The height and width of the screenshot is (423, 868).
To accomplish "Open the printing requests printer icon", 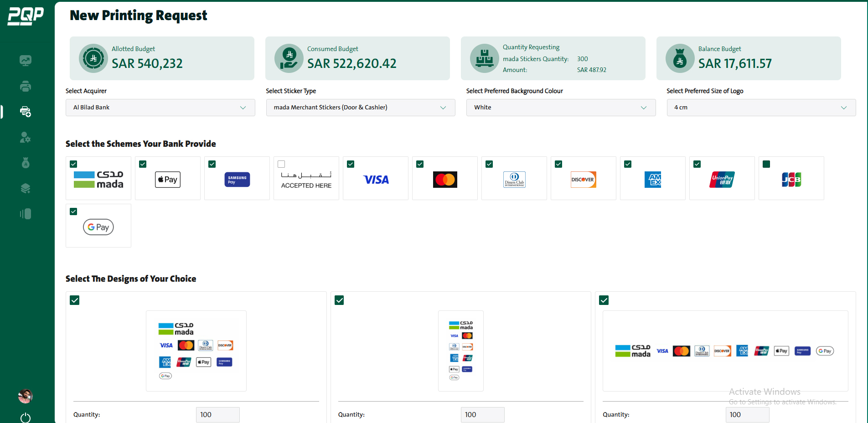I will click(26, 86).
